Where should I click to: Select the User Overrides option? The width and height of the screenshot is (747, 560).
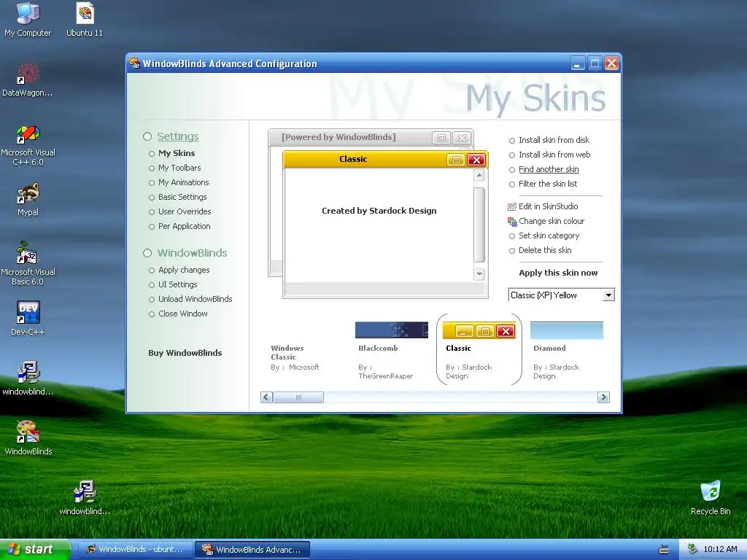tap(185, 212)
